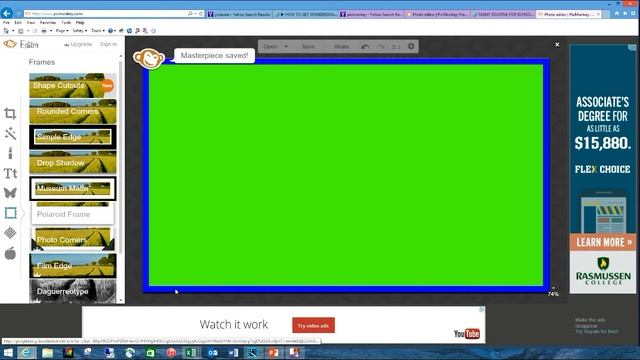Select the Crop basic edits tool
640x360 pixels.
(x=10, y=113)
